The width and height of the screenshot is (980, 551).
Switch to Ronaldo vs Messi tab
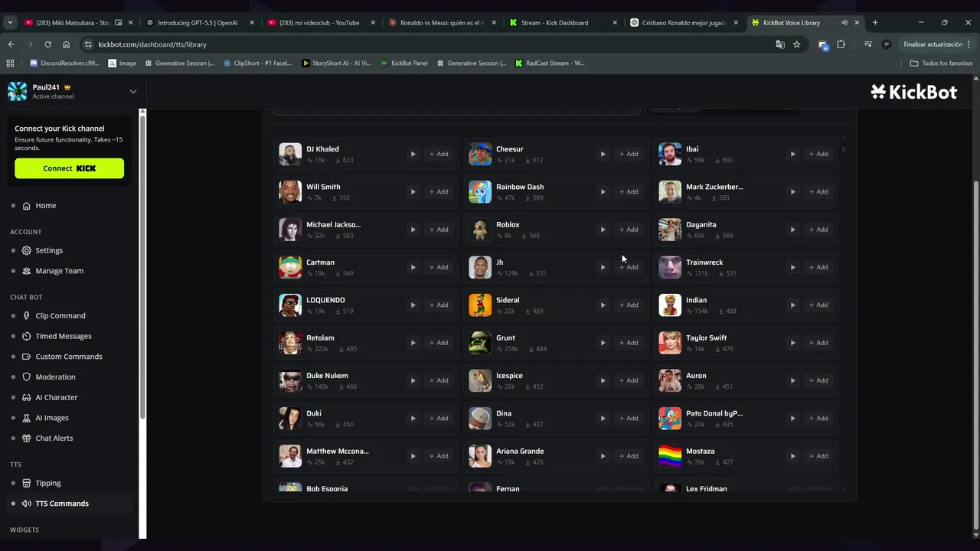[440, 23]
